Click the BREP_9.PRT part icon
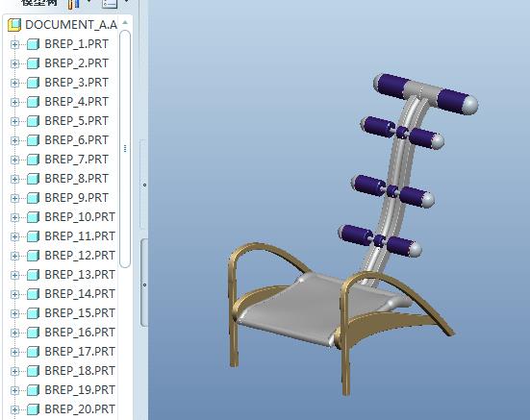The width and height of the screenshot is (530, 420). click(x=33, y=198)
